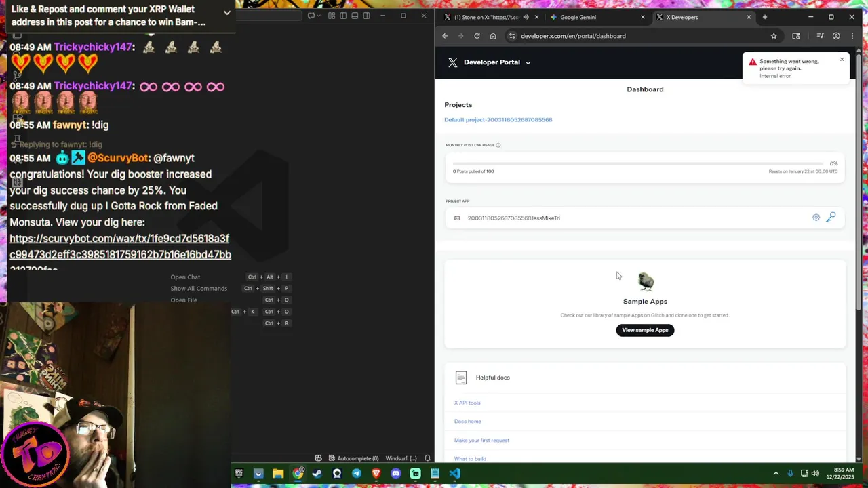
Task: Open volume control in system tray
Action: [815, 473]
